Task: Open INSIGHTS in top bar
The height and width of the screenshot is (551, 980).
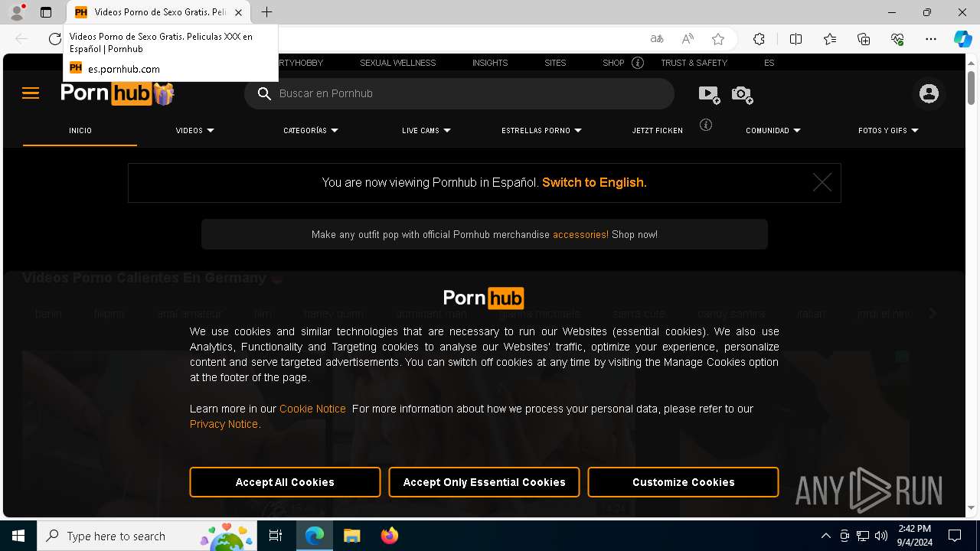Action: (x=490, y=63)
